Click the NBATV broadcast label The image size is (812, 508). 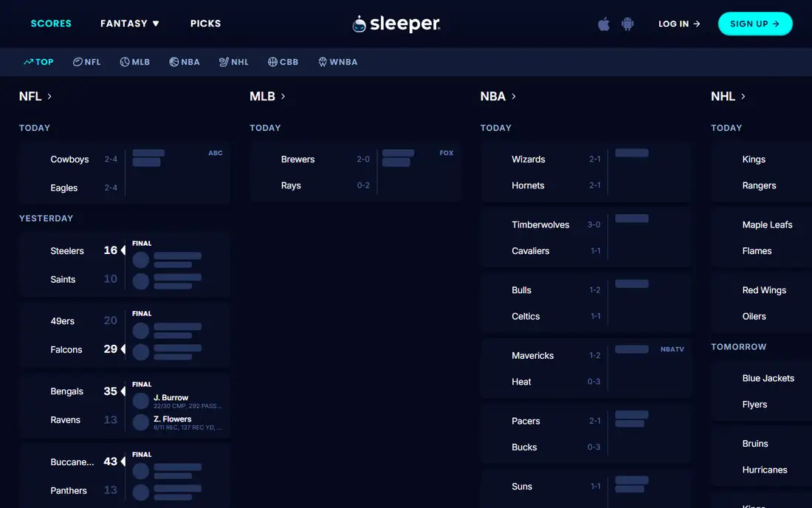(x=672, y=349)
